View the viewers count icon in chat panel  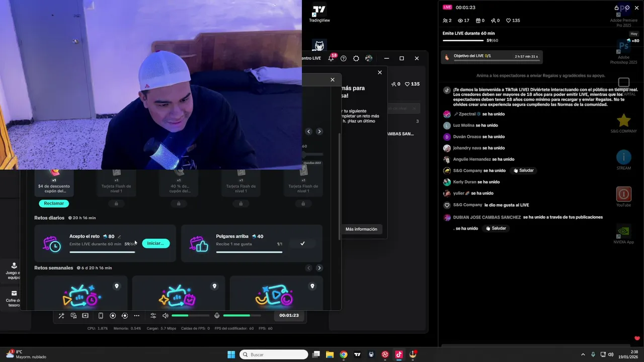point(463,21)
